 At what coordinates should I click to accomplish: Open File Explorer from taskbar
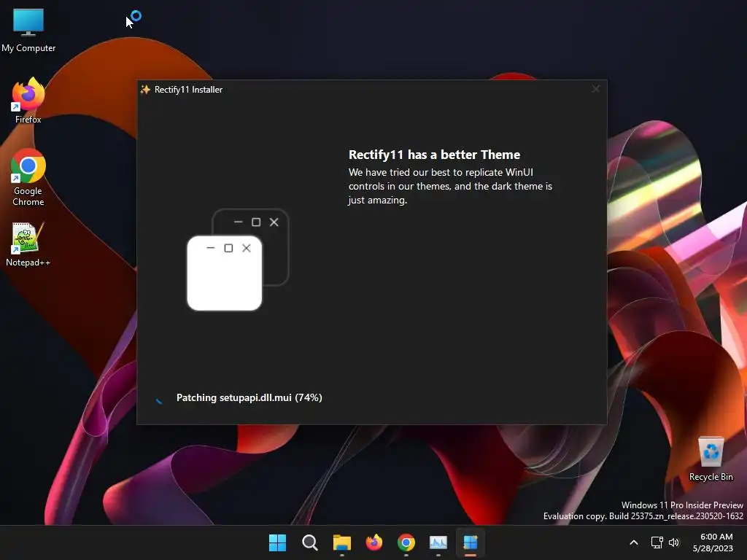(x=342, y=542)
